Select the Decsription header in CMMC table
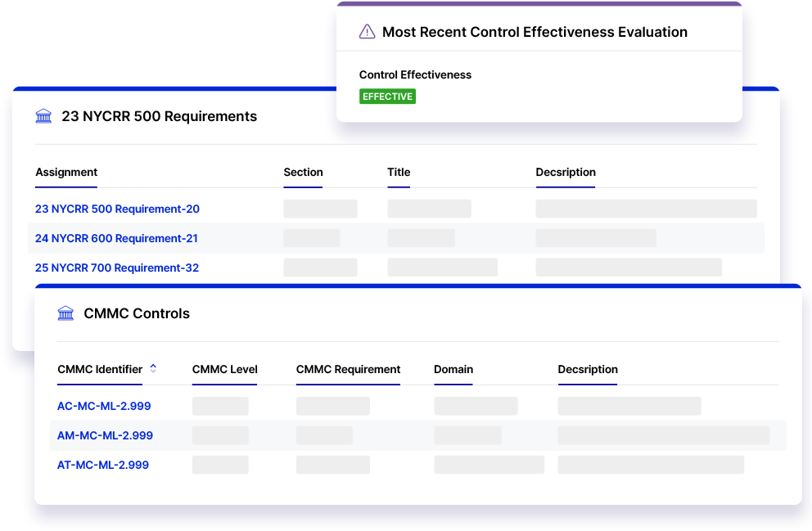Viewport: 812px width, 531px height. (588, 370)
